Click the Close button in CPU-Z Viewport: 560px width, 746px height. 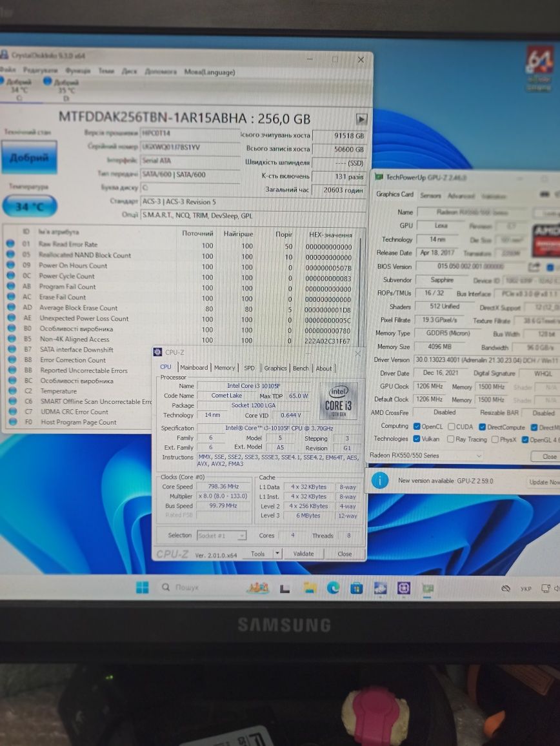click(345, 554)
